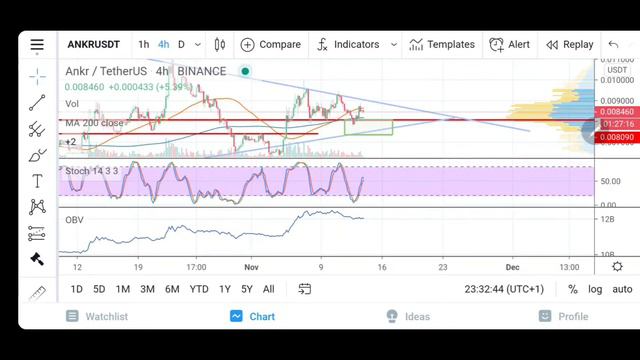Set date range to 1D
The width and height of the screenshot is (640, 360).
point(76,289)
